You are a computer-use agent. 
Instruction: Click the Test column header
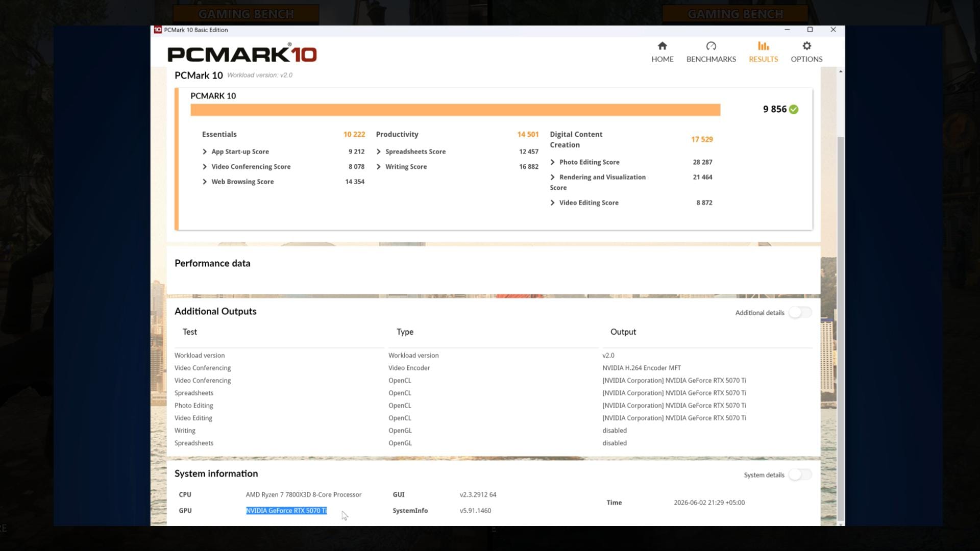pyautogui.click(x=190, y=332)
